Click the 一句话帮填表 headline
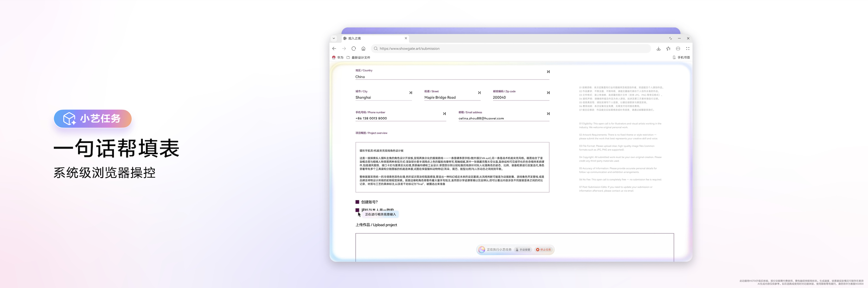Viewport: 868px width, 288px height. coord(116,148)
